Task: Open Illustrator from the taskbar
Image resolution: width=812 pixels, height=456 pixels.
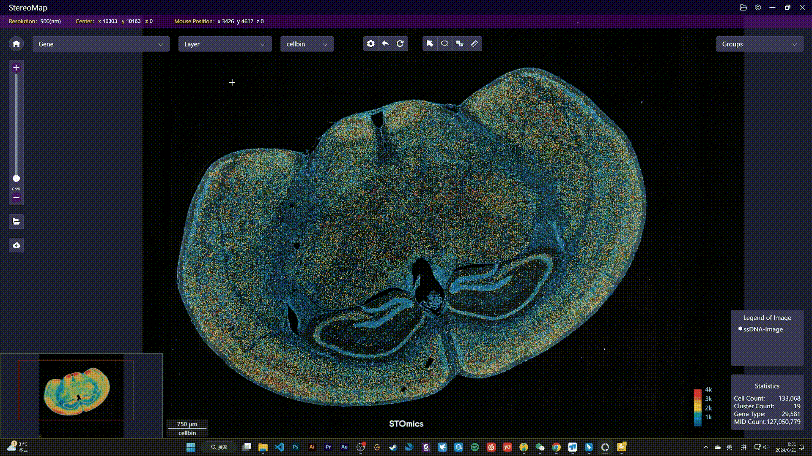Action: (x=312, y=447)
